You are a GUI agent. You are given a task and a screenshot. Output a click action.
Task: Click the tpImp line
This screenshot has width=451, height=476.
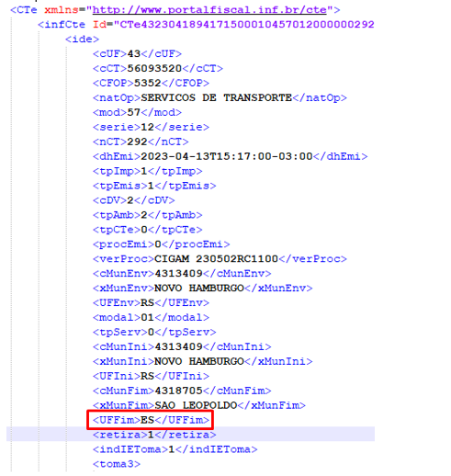(148, 171)
